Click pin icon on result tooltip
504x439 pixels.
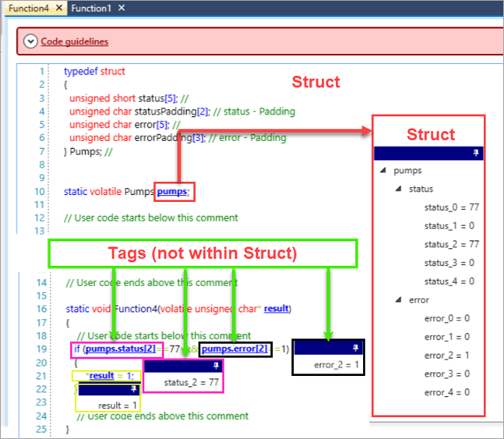pos(133,388)
